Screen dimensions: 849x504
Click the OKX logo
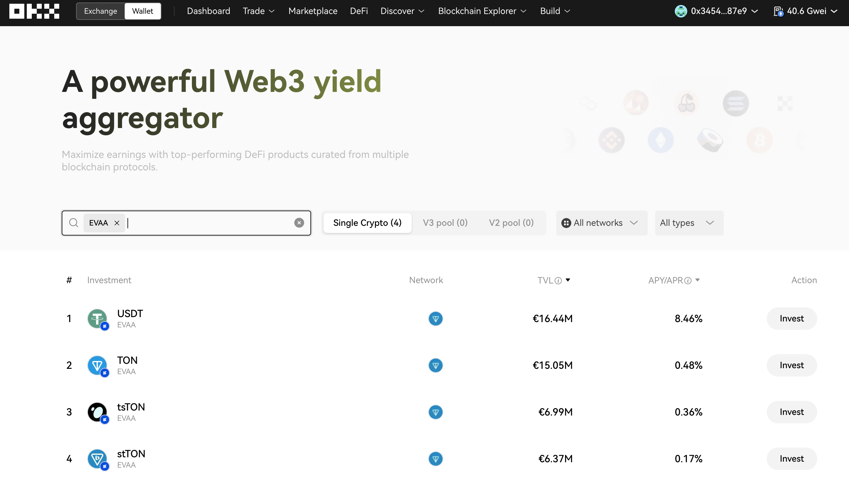[x=34, y=11]
